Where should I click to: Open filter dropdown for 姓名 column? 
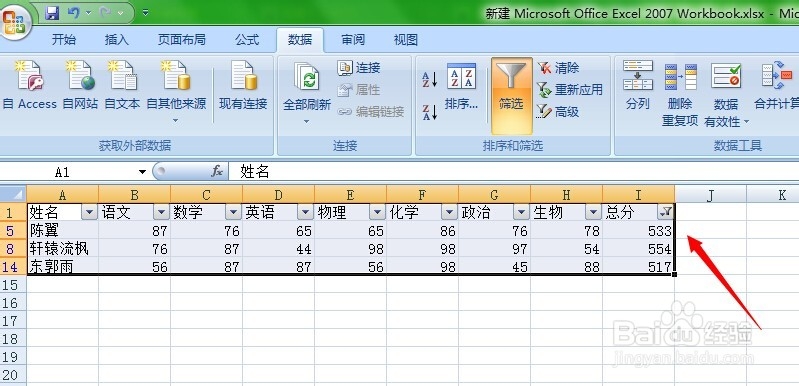pos(89,212)
